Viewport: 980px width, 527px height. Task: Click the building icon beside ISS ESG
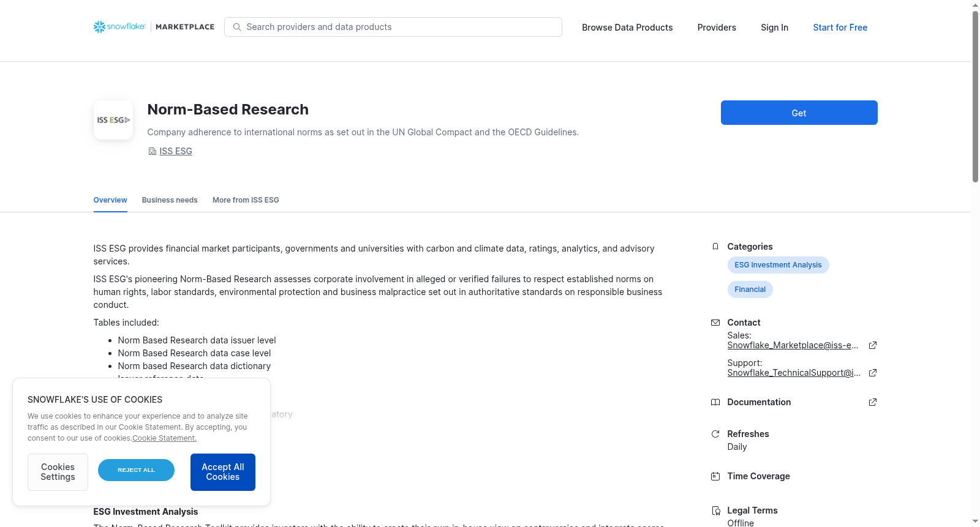(x=153, y=151)
